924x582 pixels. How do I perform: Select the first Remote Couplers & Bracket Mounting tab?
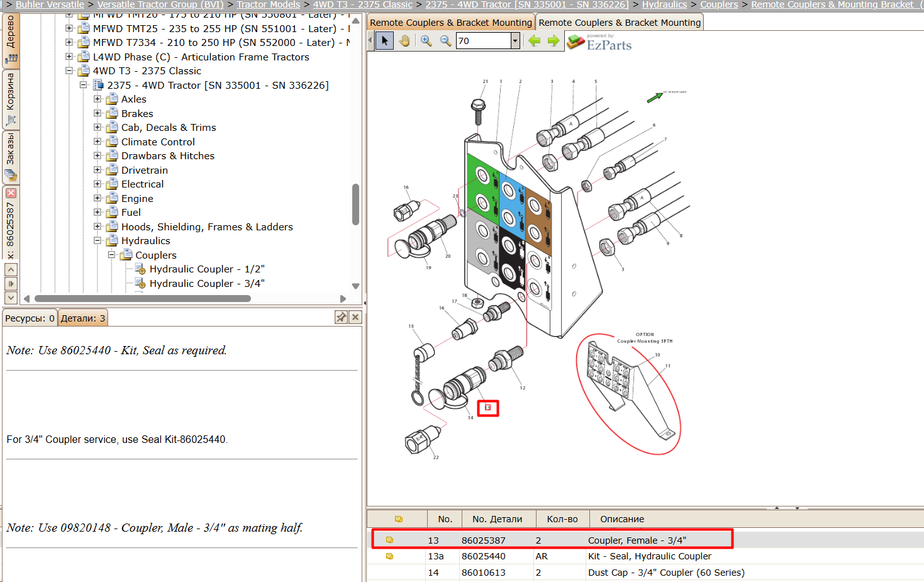[x=451, y=23]
